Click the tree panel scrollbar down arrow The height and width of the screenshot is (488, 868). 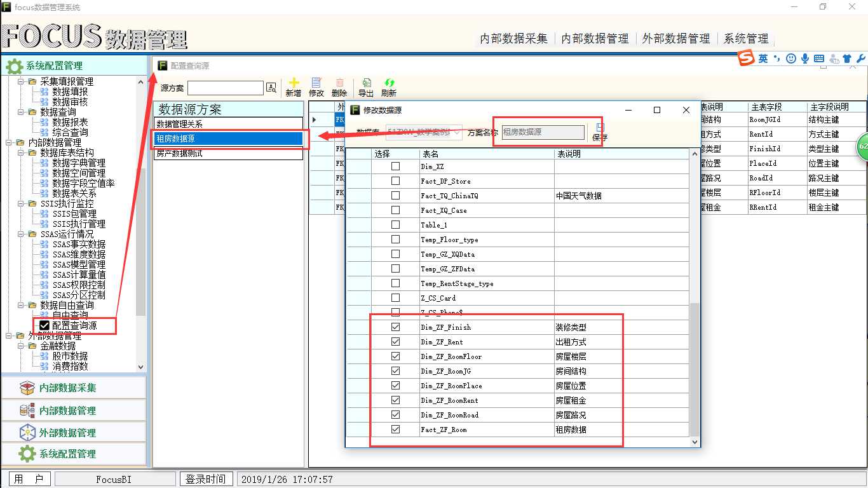tap(140, 367)
